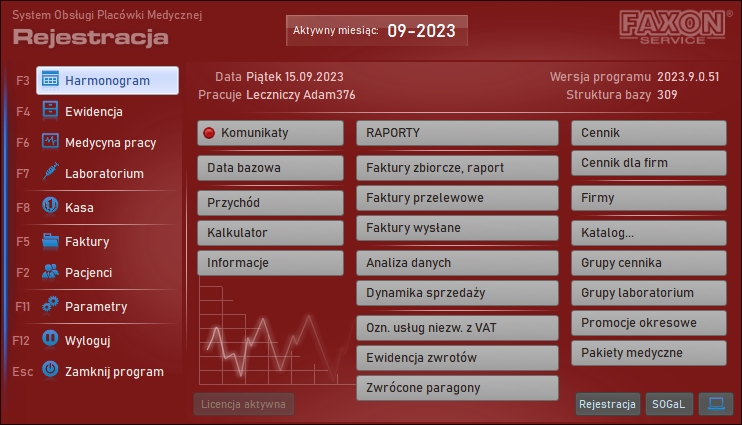Viewport: 742px width, 425px height.
Task: Open Medycyna pracy via its icon
Action: click(x=50, y=143)
